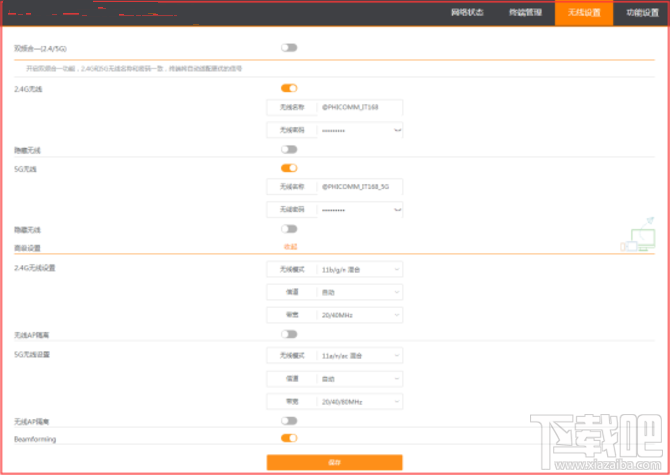Disable the Beamforming switch
Viewport: 670px width, 475px height.
pos(289,438)
